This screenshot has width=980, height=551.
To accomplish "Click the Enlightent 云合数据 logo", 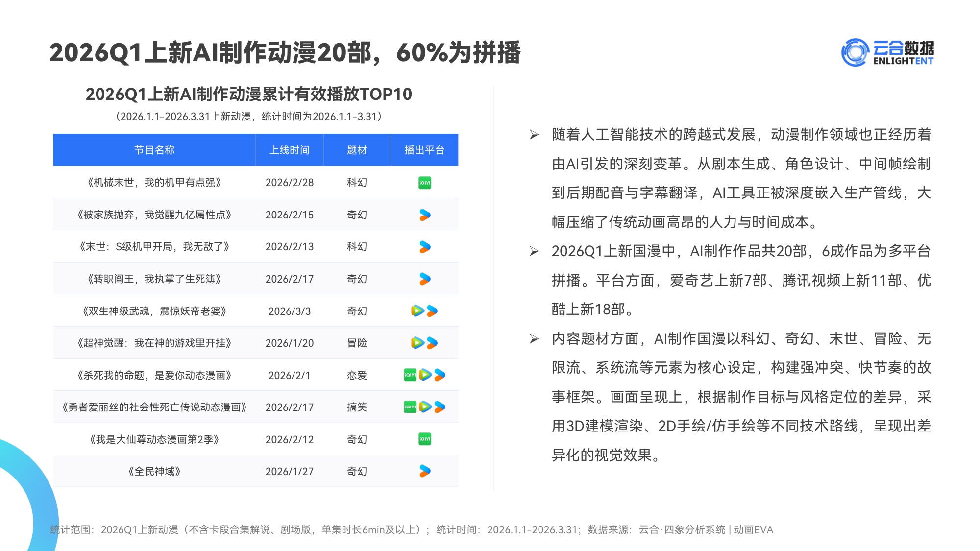I will tap(887, 52).
